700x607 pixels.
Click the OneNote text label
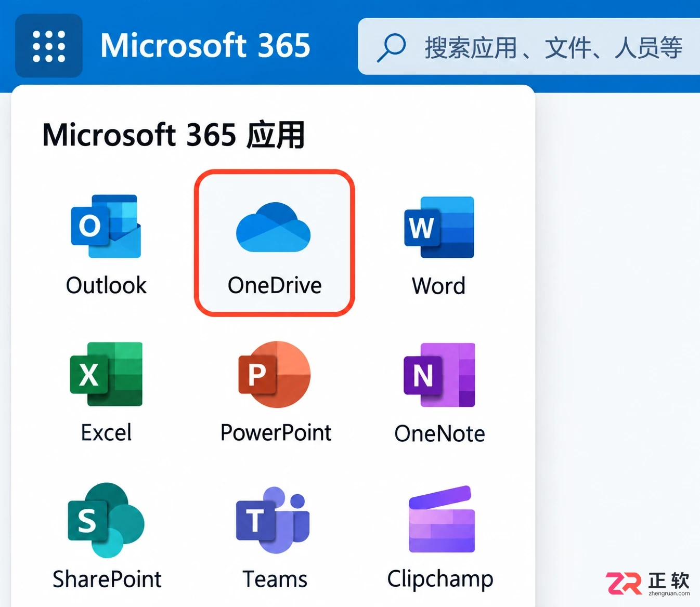[439, 433]
